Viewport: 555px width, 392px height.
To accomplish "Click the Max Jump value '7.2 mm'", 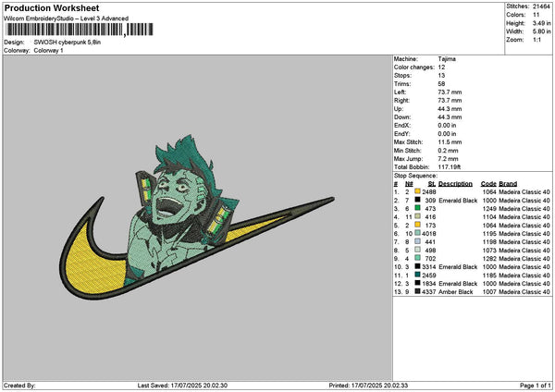I will tap(448, 159).
